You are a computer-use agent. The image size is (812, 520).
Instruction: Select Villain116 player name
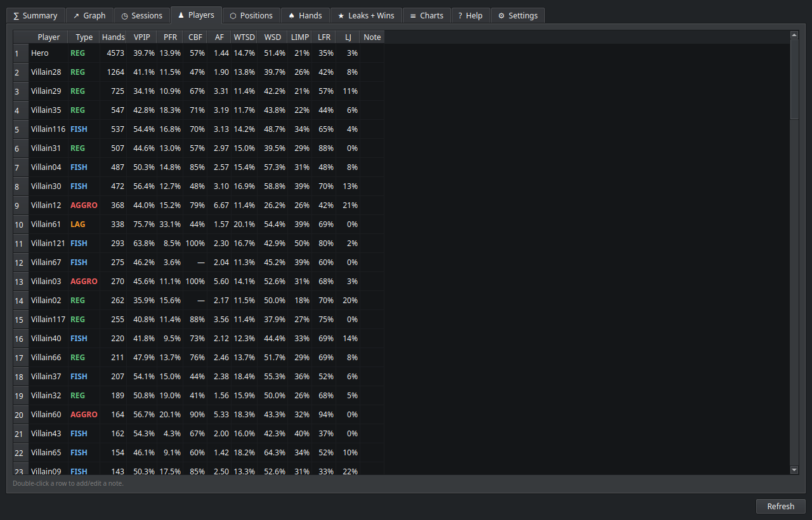(x=48, y=129)
